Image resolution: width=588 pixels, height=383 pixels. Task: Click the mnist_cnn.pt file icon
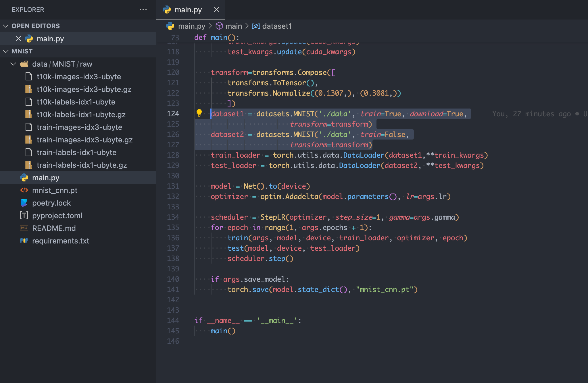click(x=24, y=190)
